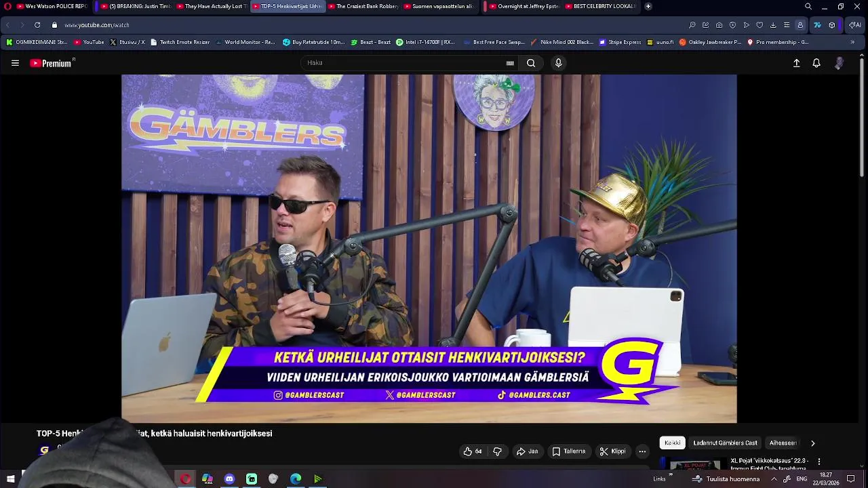Start voice search with microphone icon
Viewport: 868px width, 488px height.
point(558,63)
